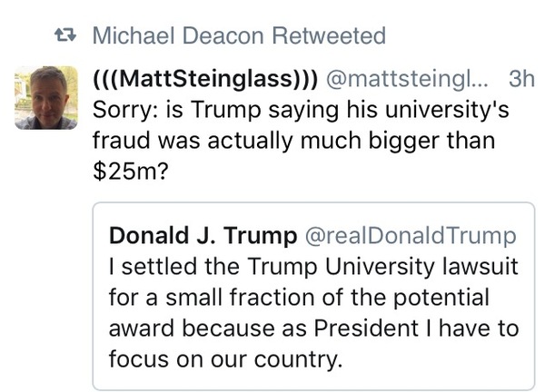Open Matt Steinglass's profile photo
The width and height of the screenshot is (545, 392).
point(46,97)
